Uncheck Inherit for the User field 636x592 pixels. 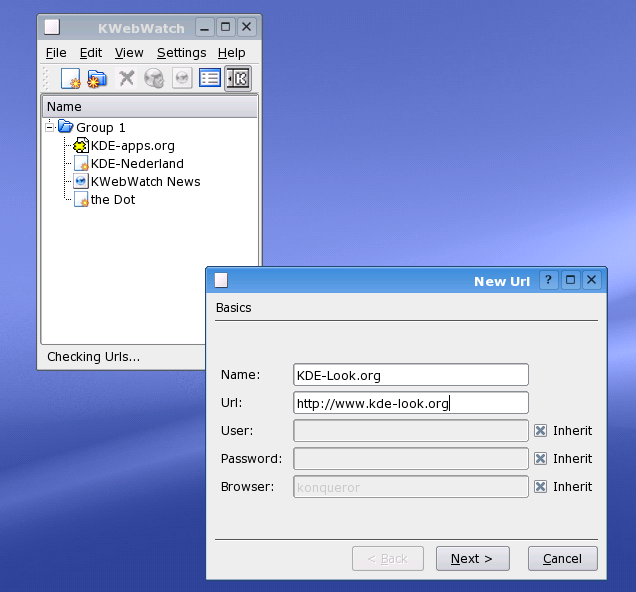click(540, 431)
